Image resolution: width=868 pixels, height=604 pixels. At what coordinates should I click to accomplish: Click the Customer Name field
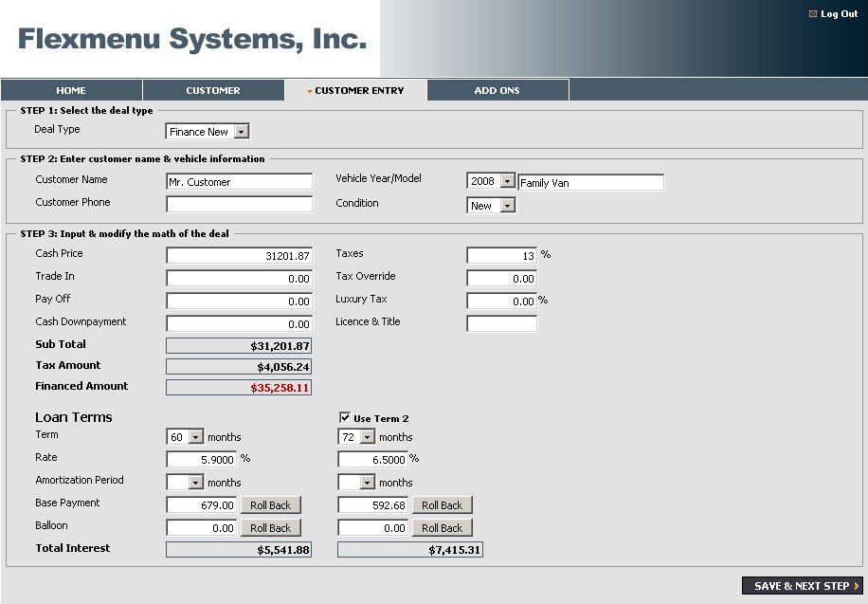[x=239, y=182]
